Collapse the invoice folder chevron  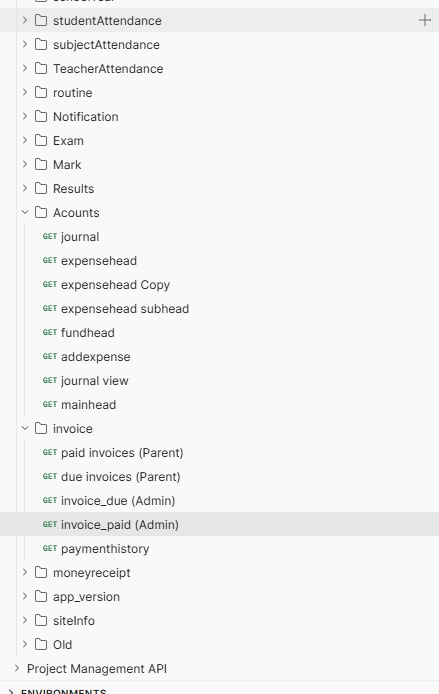(25, 428)
